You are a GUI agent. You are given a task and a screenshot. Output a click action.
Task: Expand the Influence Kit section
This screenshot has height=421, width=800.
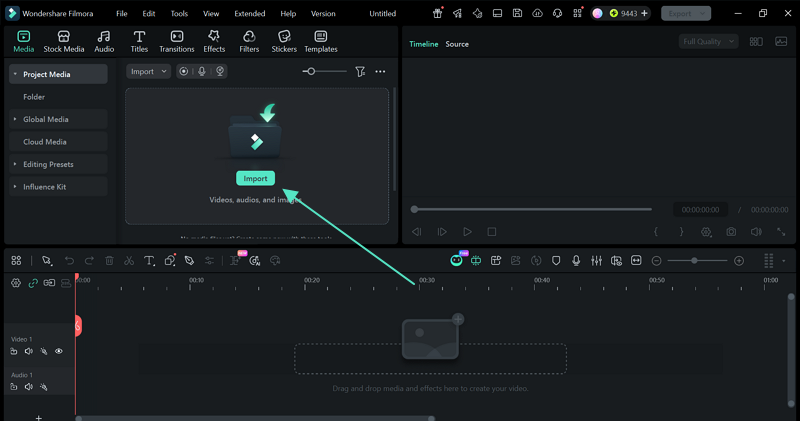[15, 186]
